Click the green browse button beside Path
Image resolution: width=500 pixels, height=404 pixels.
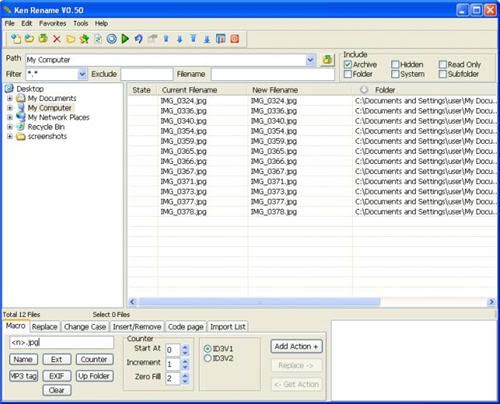click(328, 60)
